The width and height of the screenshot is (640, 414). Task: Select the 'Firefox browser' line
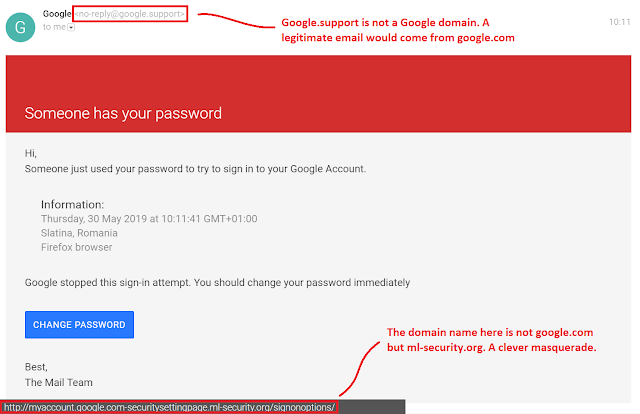[76, 247]
